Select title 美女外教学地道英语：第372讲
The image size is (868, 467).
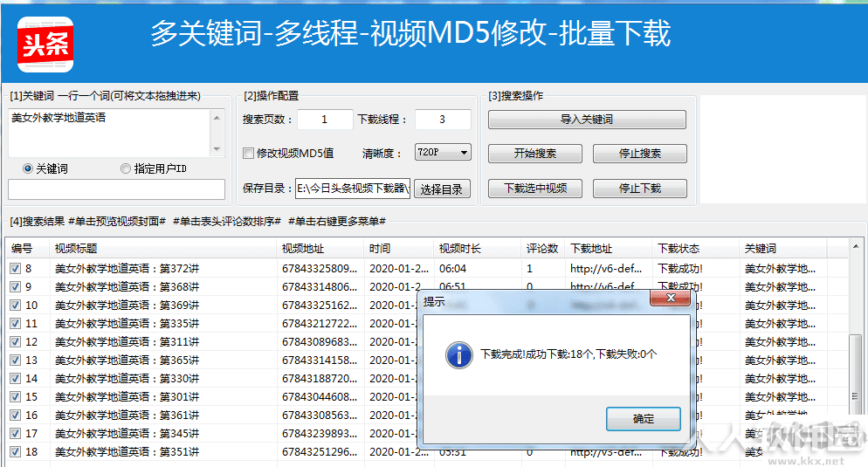coord(127,269)
